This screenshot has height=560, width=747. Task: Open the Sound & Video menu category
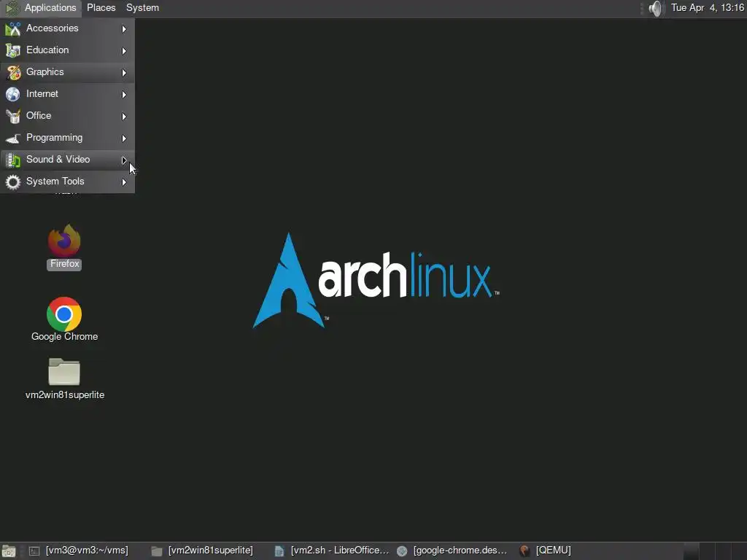pyautogui.click(x=67, y=160)
